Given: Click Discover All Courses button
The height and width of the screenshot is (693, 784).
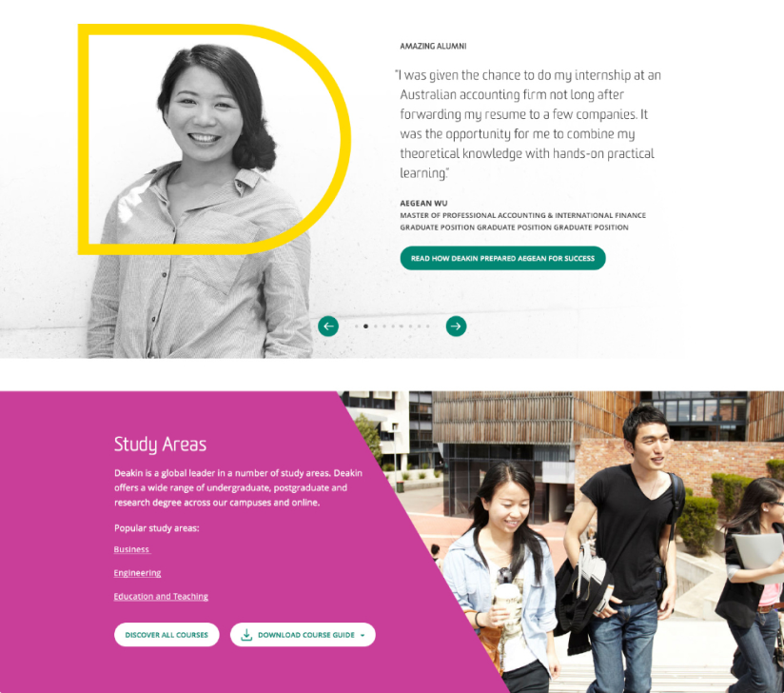Looking at the screenshot, I should pyautogui.click(x=167, y=635).
